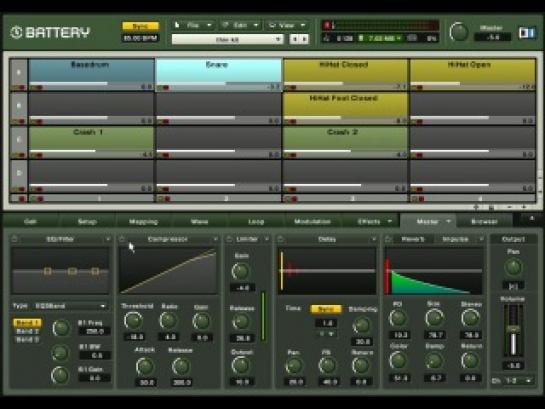Viewport: 545px width, 409px height.
Task: Open the Browser tab
Action: (x=485, y=221)
